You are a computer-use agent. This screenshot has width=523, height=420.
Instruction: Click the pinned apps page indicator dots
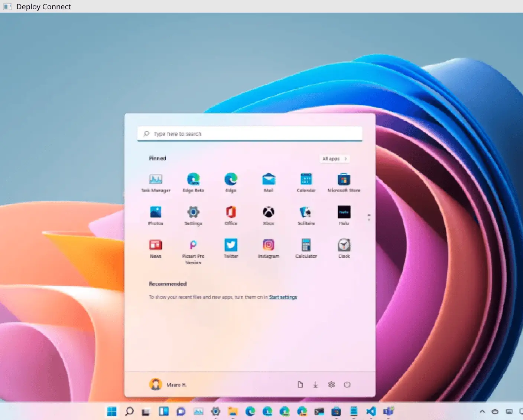click(x=369, y=217)
